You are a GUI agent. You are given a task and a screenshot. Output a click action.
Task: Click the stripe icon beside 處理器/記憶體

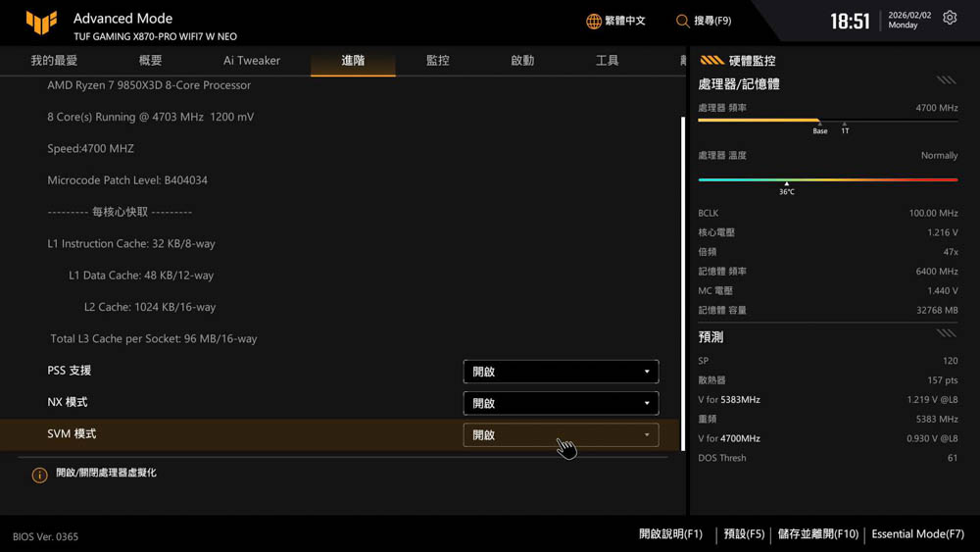[x=946, y=80]
